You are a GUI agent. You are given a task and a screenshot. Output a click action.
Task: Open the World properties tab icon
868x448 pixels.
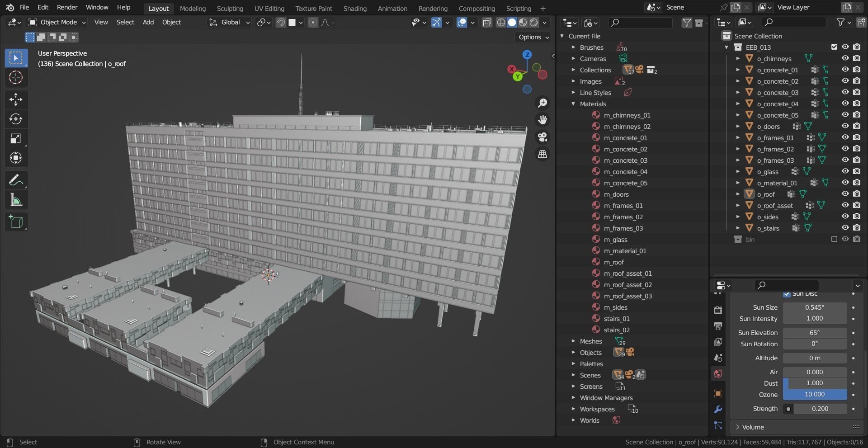point(718,374)
